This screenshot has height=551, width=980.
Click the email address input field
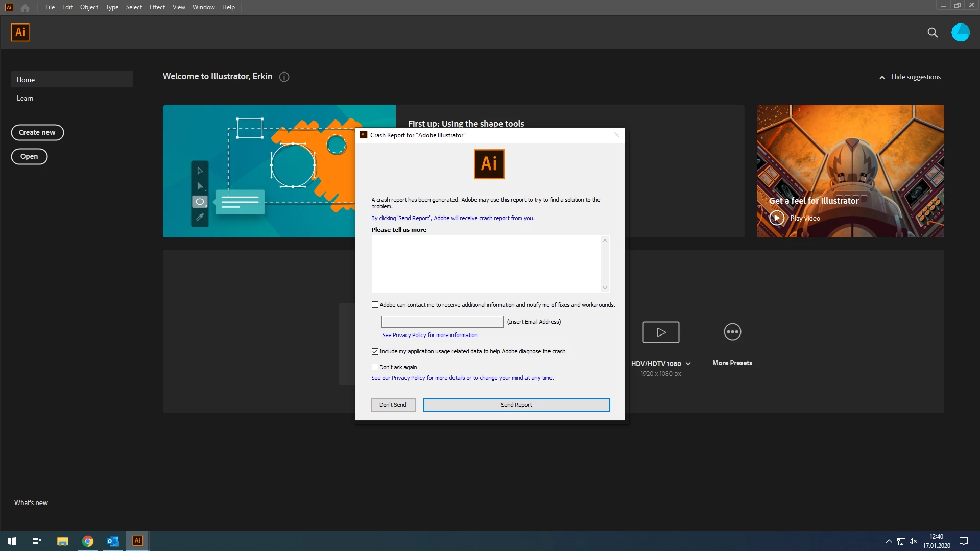click(x=442, y=322)
